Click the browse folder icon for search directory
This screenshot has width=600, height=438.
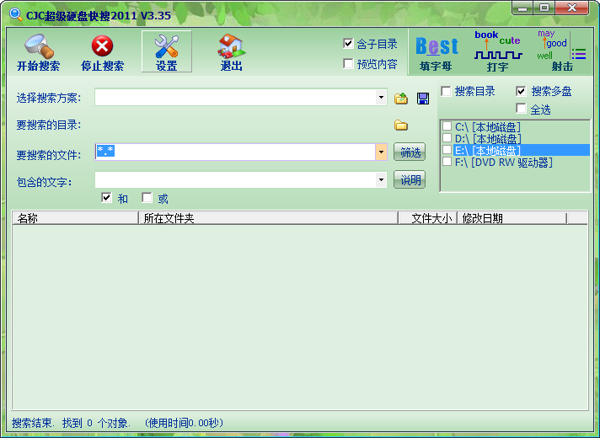pyautogui.click(x=401, y=125)
